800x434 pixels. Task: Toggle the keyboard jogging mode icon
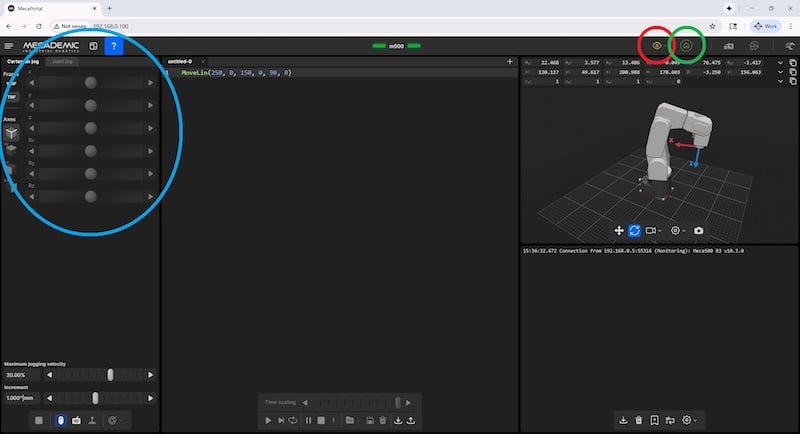click(76, 420)
